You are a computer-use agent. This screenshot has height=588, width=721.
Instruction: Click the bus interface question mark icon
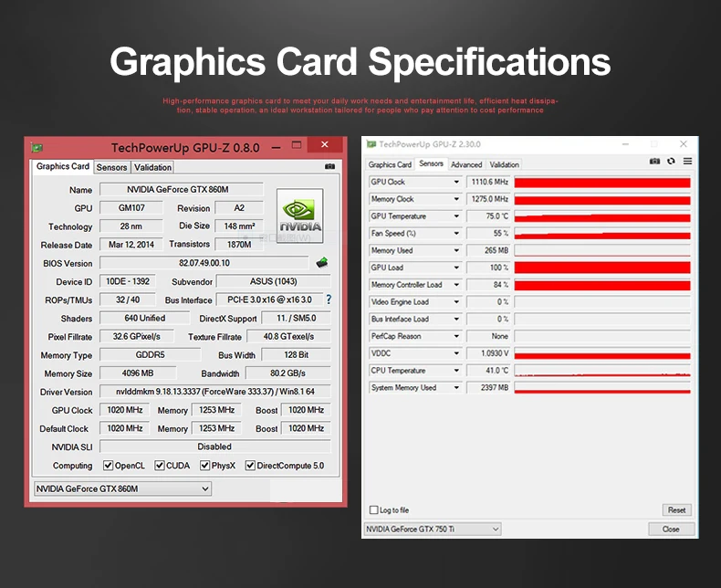(x=329, y=299)
